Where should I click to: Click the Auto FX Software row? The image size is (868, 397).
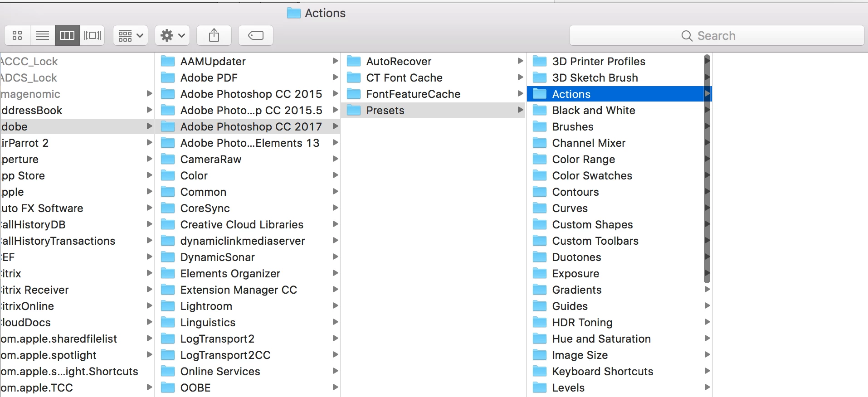pos(77,208)
